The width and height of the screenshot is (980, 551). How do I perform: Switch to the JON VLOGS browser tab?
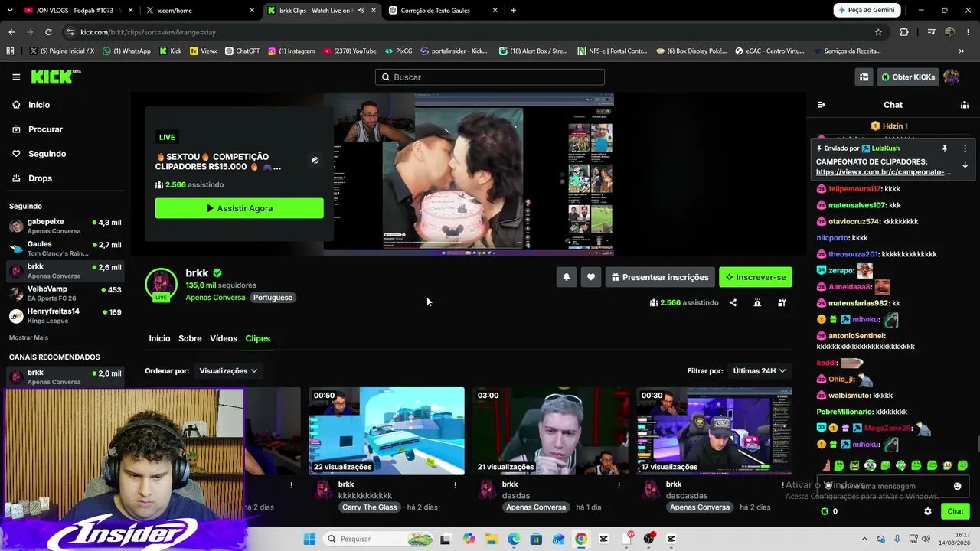click(x=77, y=11)
